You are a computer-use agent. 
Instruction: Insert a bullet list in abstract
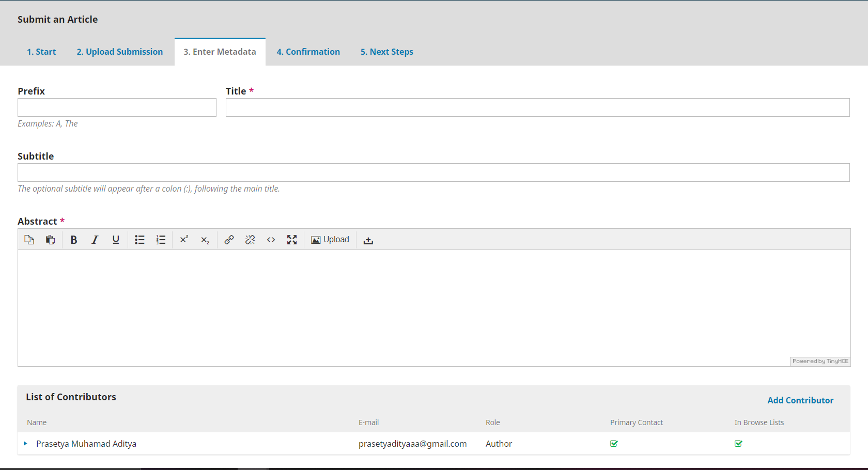[x=139, y=240]
